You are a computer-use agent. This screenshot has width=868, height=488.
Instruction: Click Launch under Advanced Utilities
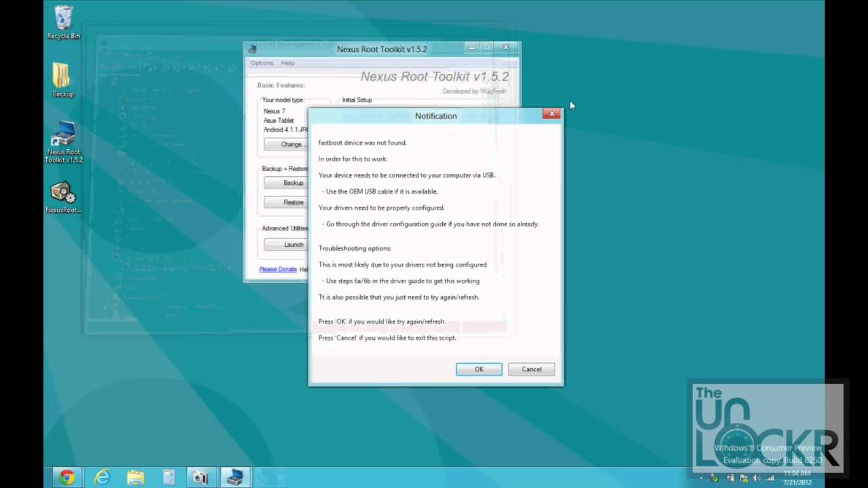[287, 245]
